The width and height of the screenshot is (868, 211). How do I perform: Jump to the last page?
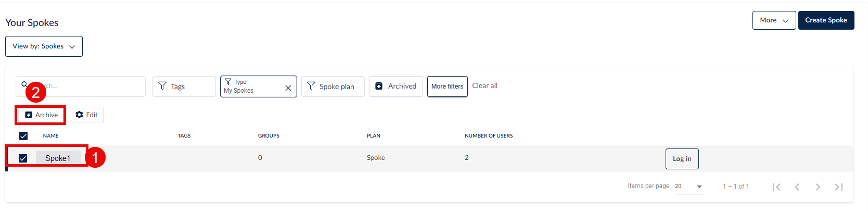point(839,187)
